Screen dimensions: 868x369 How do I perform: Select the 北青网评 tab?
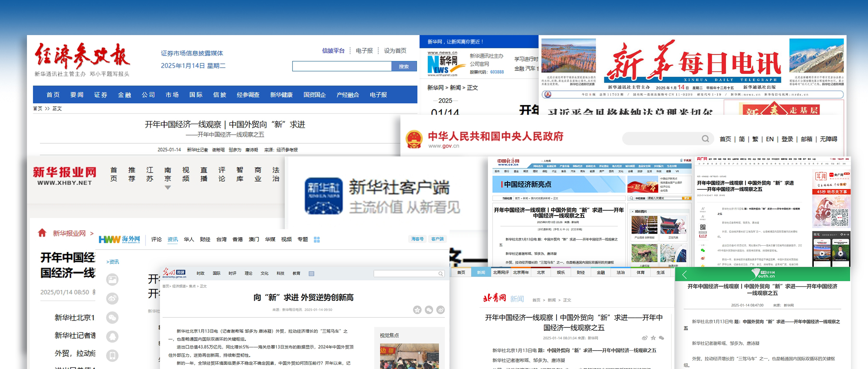pos(501,273)
